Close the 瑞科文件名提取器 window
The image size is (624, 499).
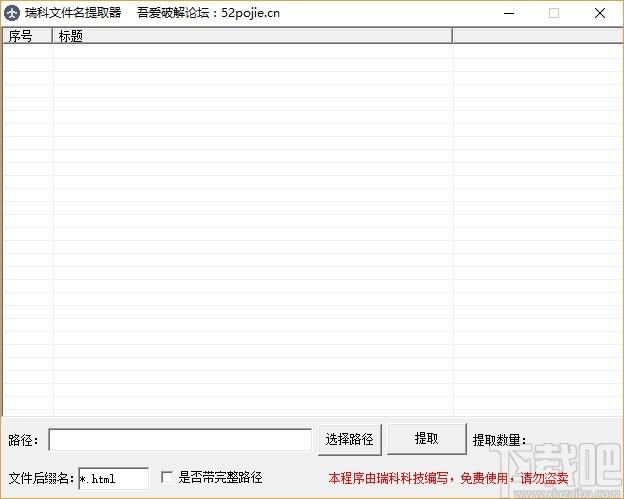[600, 13]
